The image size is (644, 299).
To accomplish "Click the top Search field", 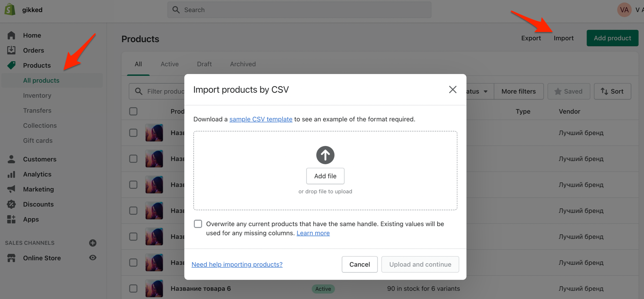I will [299, 10].
